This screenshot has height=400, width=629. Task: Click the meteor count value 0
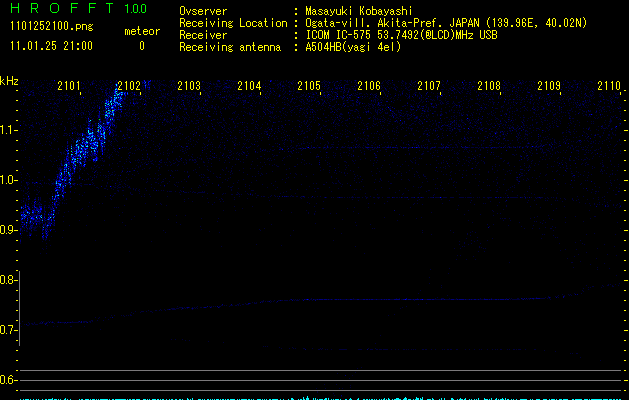(x=142, y=46)
